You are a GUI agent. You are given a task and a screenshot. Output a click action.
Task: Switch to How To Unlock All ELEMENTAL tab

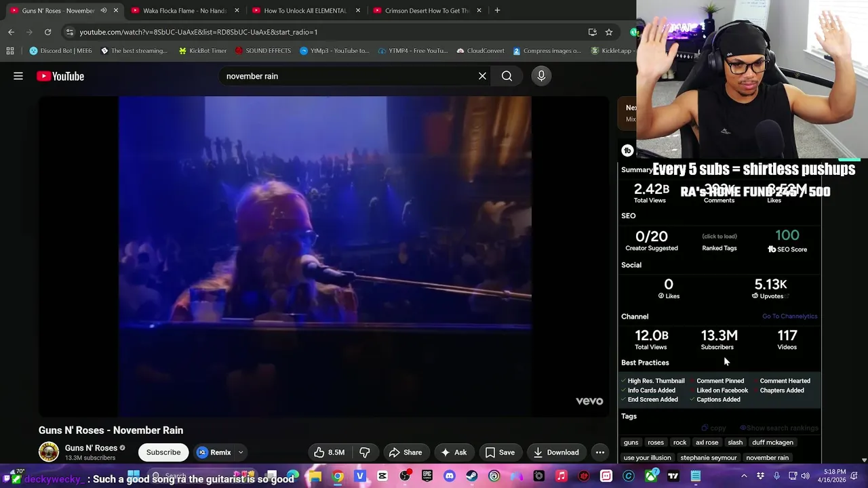point(305,10)
